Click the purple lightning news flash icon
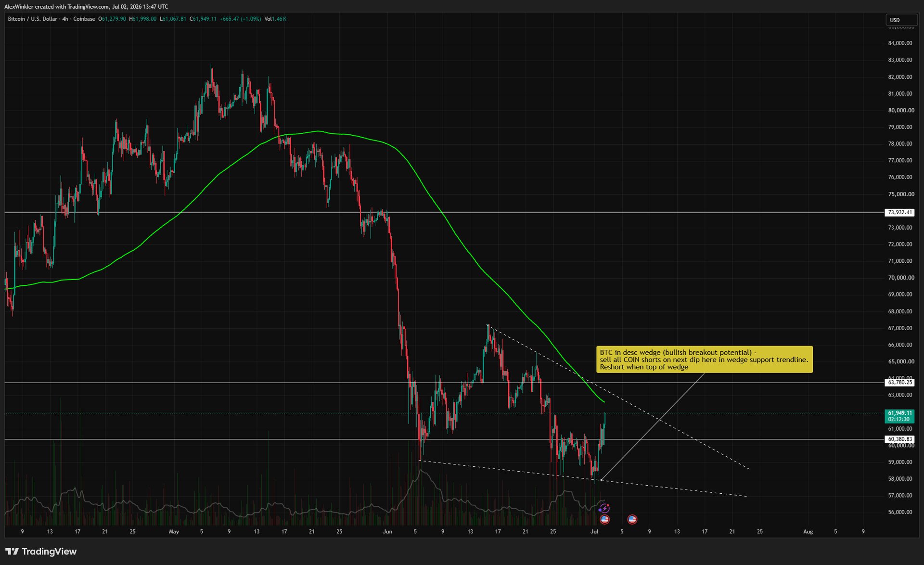This screenshot has width=924, height=565. coord(604,508)
